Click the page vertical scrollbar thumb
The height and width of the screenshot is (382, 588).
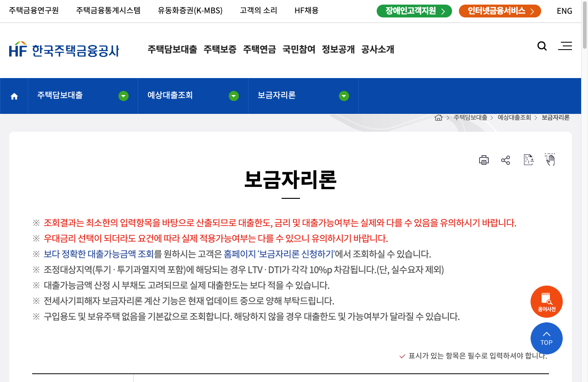(585, 25)
